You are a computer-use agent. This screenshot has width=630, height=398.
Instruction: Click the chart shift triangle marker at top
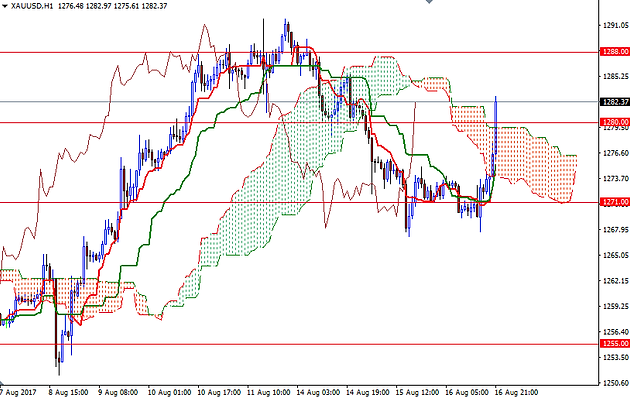pyautogui.click(x=429, y=2)
